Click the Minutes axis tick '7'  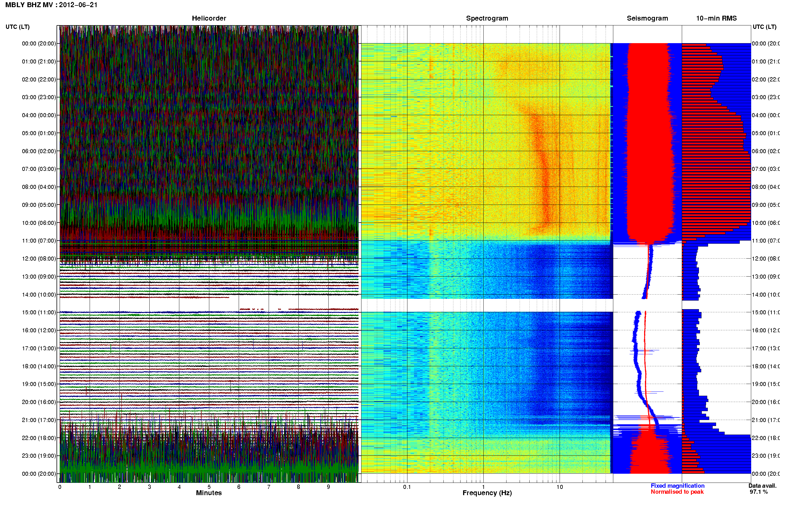(269, 487)
